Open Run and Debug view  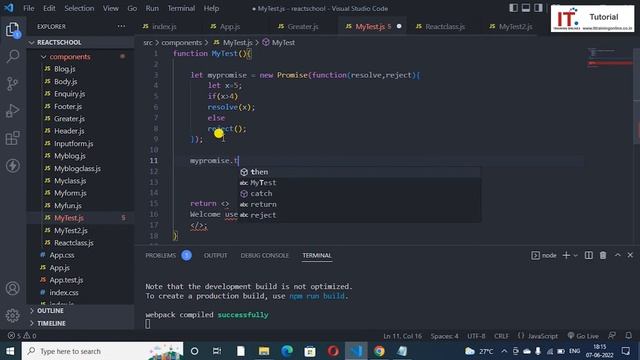pos(13,111)
